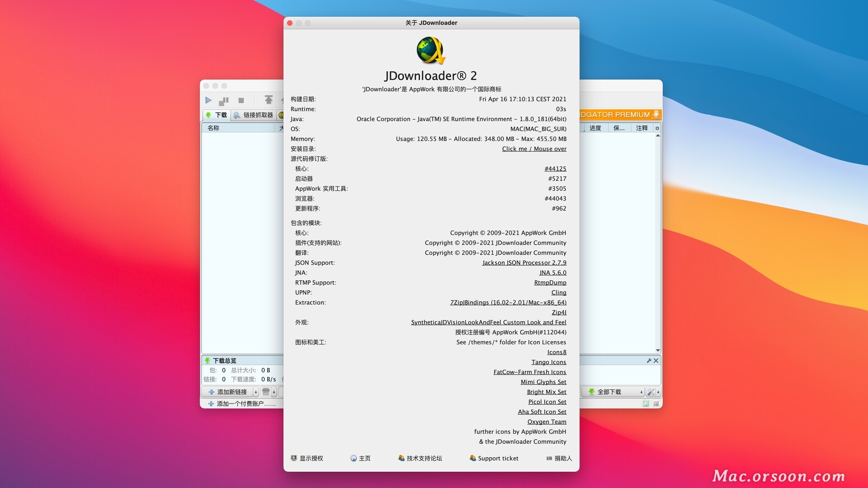Click the move-to-top arrow toolbar icon

269,100
